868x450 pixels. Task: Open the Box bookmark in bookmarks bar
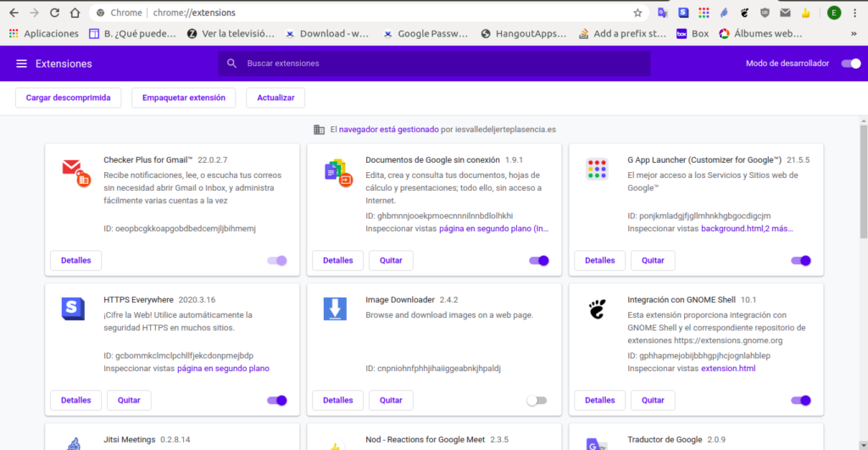coord(693,34)
